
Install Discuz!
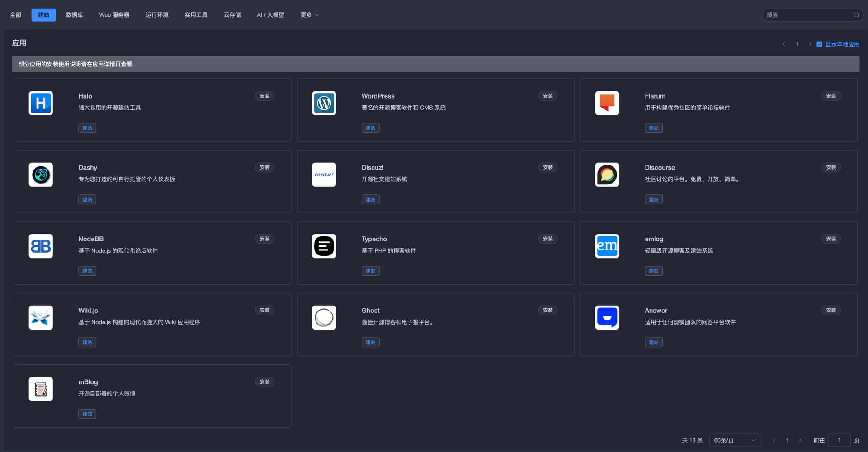(x=548, y=167)
